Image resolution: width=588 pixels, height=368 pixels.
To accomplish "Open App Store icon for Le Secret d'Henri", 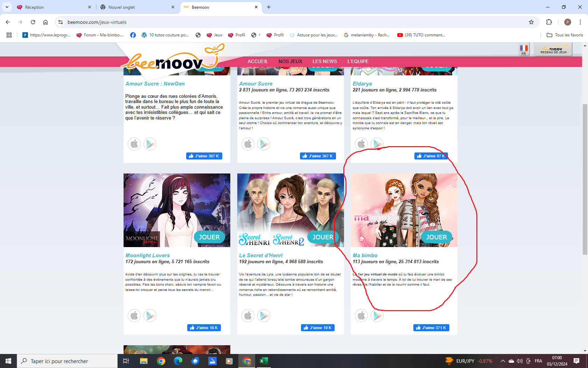I will [248, 315].
